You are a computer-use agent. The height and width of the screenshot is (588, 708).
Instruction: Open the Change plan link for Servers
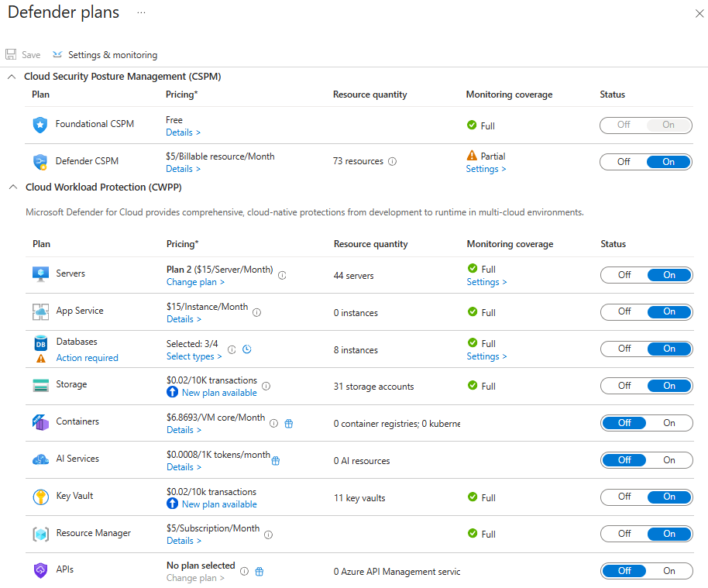click(x=195, y=282)
